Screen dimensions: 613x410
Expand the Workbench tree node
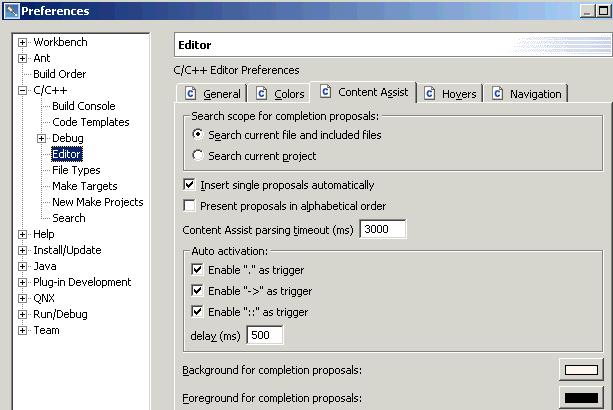coord(22,42)
